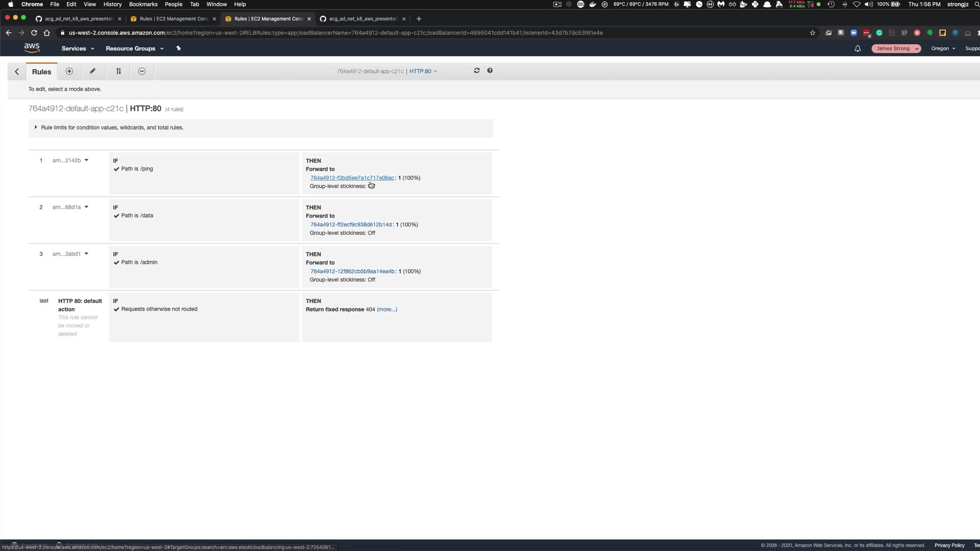Open the Services menu
This screenshot has width=980, height=551.
[x=78, y=48]
